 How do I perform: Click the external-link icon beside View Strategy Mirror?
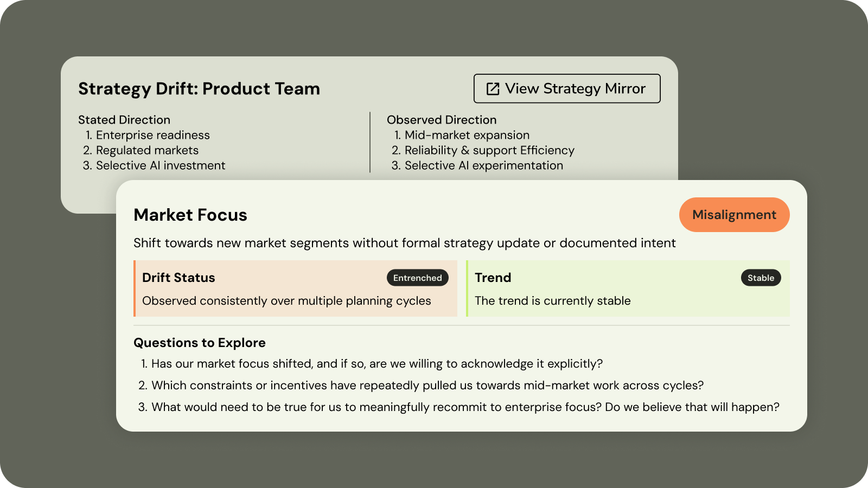[x=493, y=88]
